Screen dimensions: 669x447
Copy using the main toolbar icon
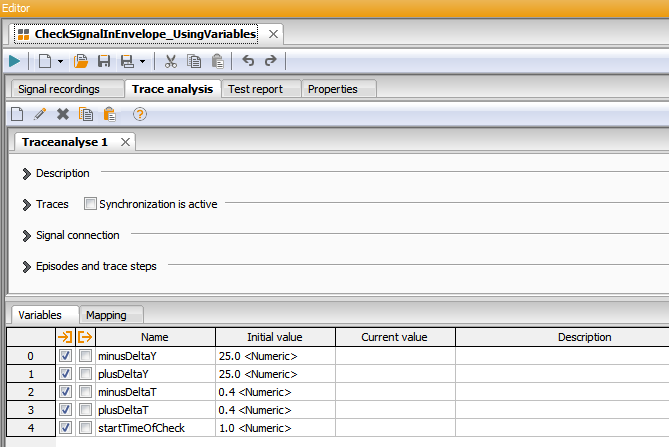click(x=194, y=61)
